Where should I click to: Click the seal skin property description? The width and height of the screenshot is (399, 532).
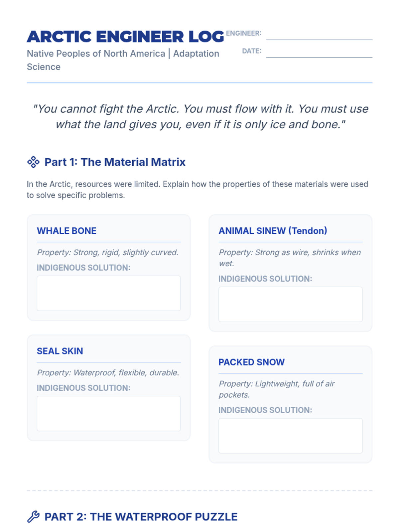click(108, 373)
